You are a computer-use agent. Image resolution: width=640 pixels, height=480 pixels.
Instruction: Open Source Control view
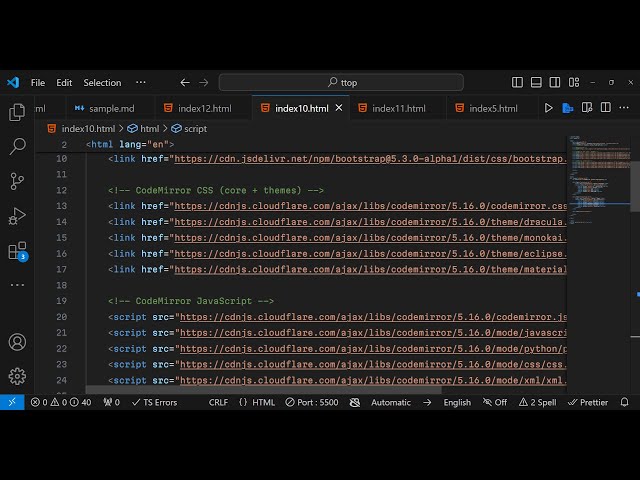[x=17, y=181]
